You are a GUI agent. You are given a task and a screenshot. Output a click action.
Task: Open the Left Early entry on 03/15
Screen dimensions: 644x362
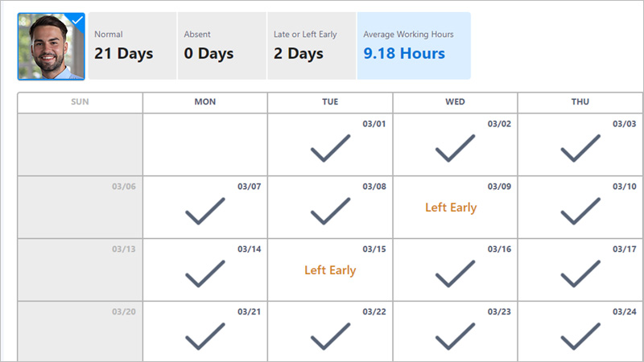(x=330, y=270)
